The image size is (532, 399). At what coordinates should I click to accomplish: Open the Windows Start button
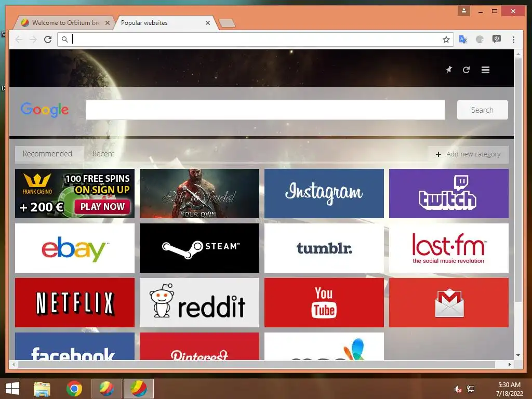pyautogui.click(x=12, y=389)
